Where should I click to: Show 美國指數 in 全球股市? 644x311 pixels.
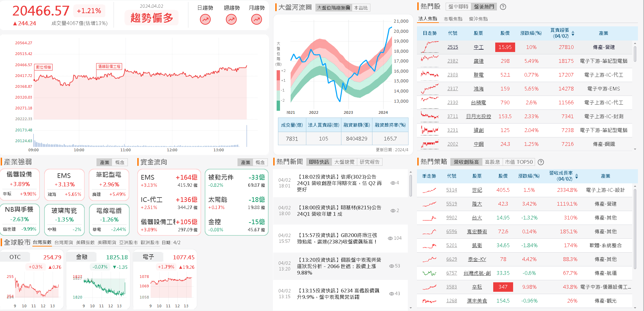pyautogui.click(x=85, y=242)
